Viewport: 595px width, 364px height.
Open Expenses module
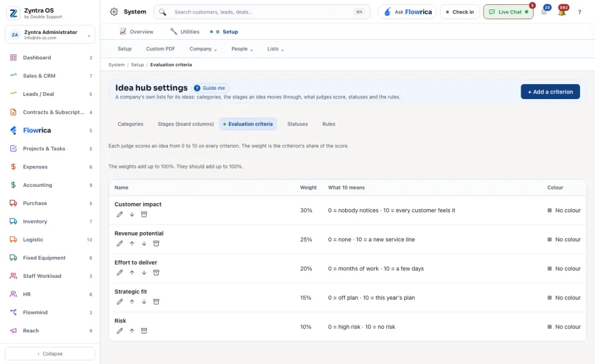point(50,167)
